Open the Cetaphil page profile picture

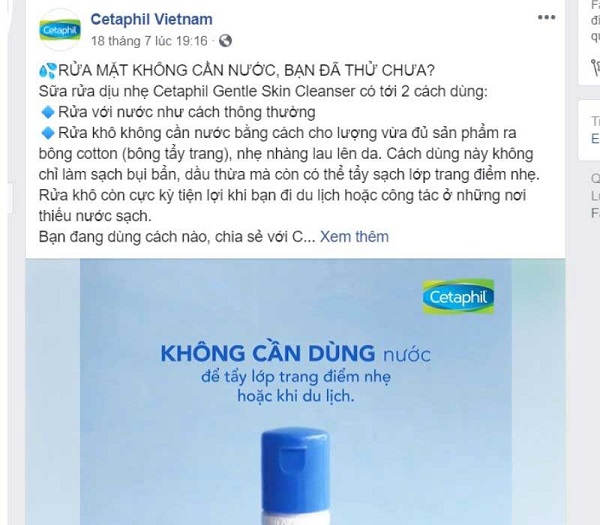click(x=60, y=30)
